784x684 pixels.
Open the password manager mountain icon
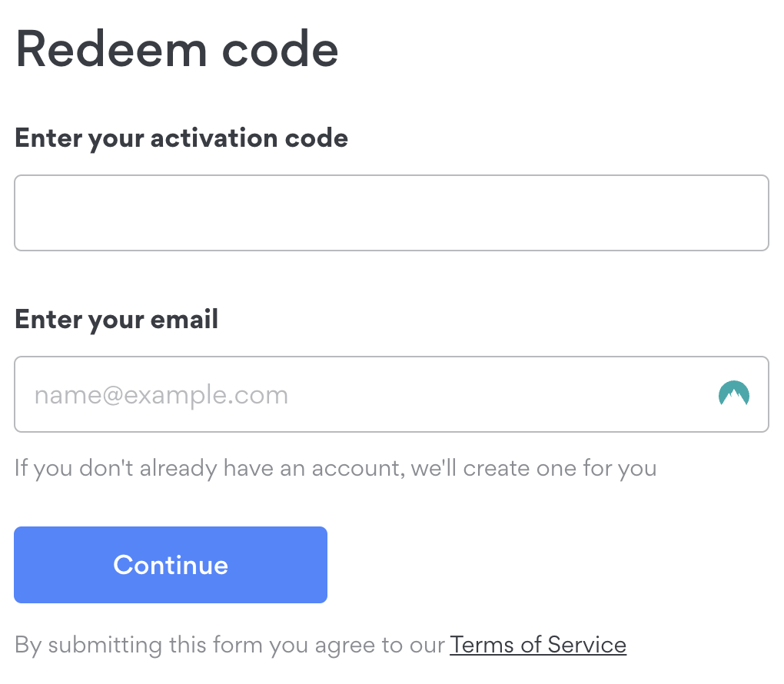733,393
